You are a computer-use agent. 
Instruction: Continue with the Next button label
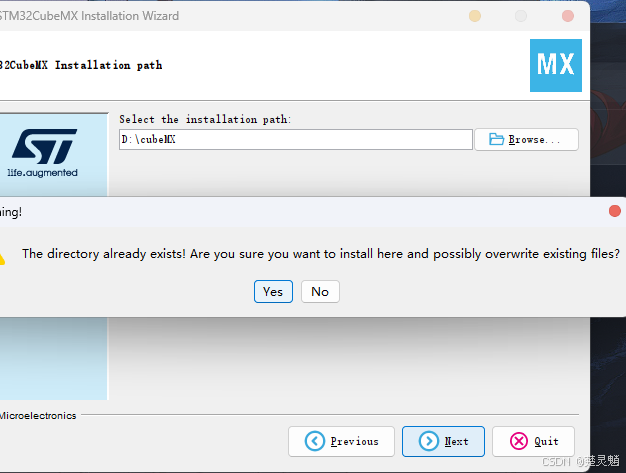tap(456, 441)
